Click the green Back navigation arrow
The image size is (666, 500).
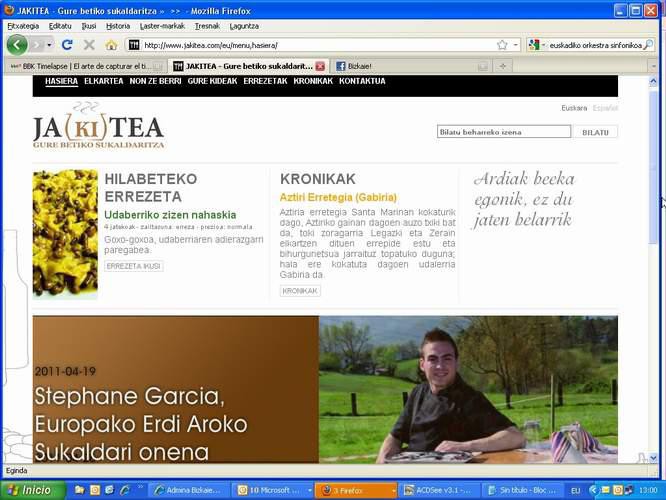pyautogui.click(x=17, y=45)
